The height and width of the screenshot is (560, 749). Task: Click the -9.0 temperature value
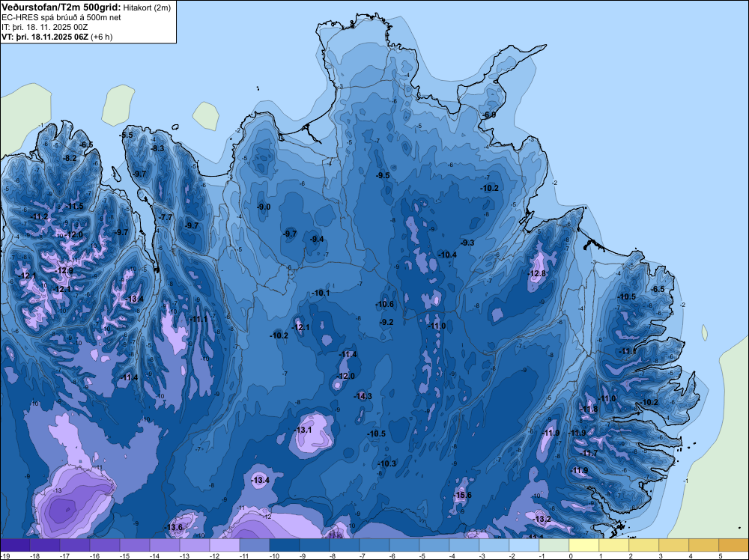pos(263,207)
